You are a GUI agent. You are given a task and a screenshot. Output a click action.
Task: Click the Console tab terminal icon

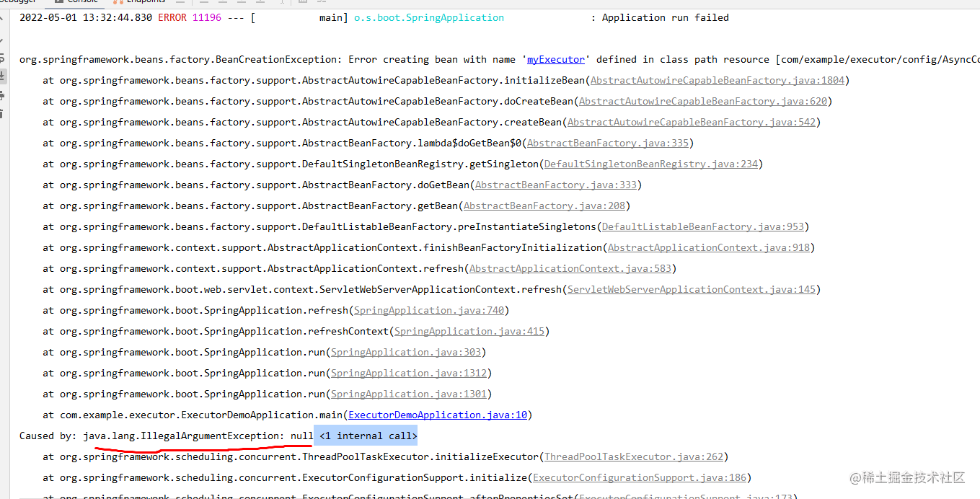[58, 3]
